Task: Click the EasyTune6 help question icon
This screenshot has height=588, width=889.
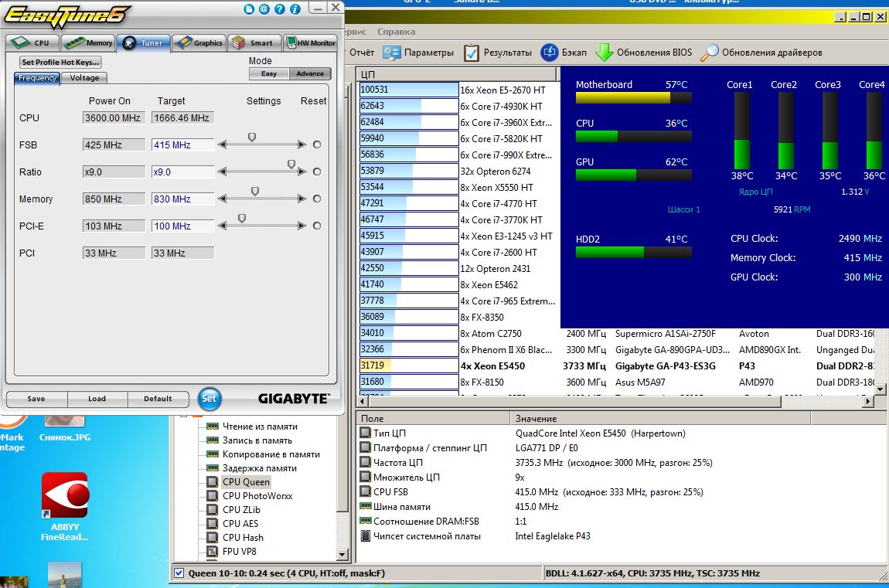Action: pos(280,9)
